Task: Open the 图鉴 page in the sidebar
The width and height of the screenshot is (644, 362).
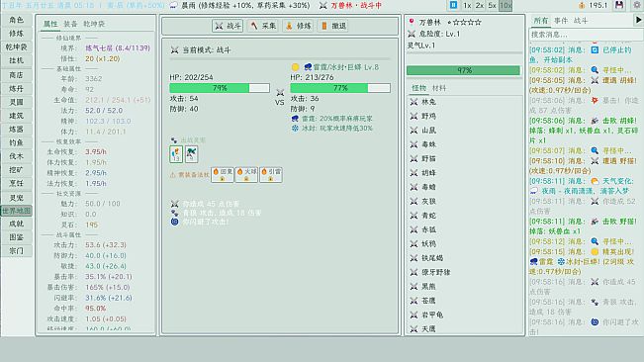Action: point(17,237)
